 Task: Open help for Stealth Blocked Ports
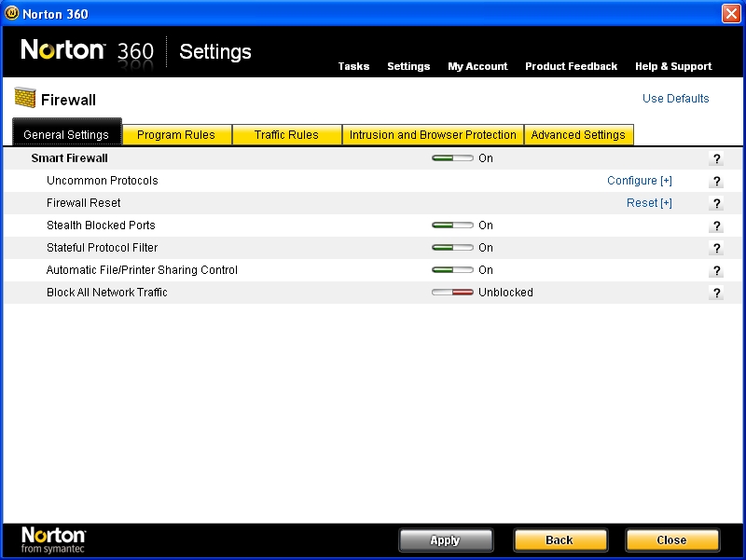[x=716, y=225]
